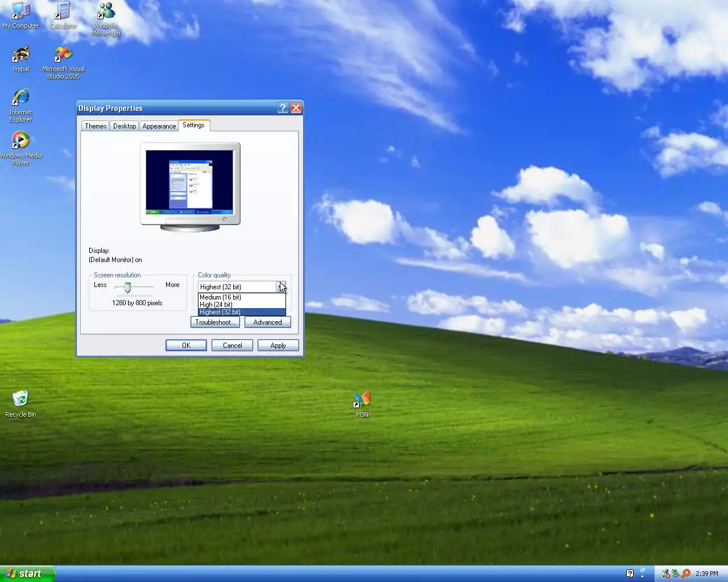The width and height of the screenshot is (728, 582).
Task: Select the Windows Media Player icon
Action: (x=20, y=149)
